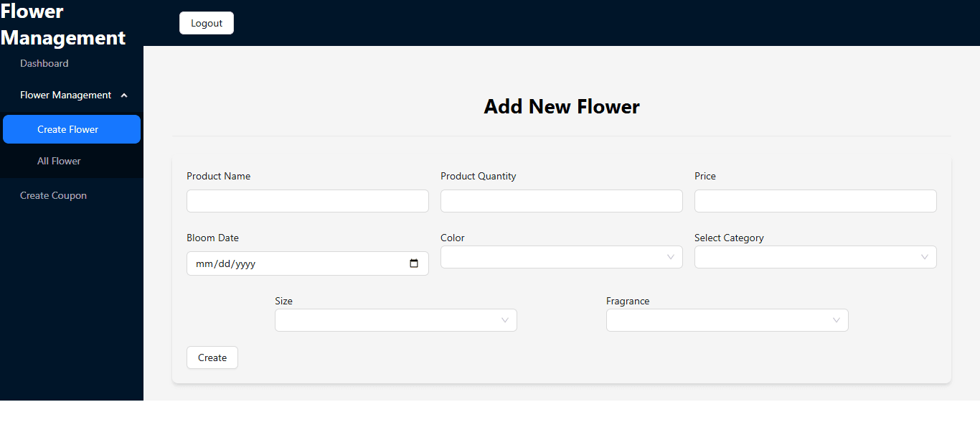Open the Select Category dropdown
Viewport: 980px width, 430px height.
816,257
